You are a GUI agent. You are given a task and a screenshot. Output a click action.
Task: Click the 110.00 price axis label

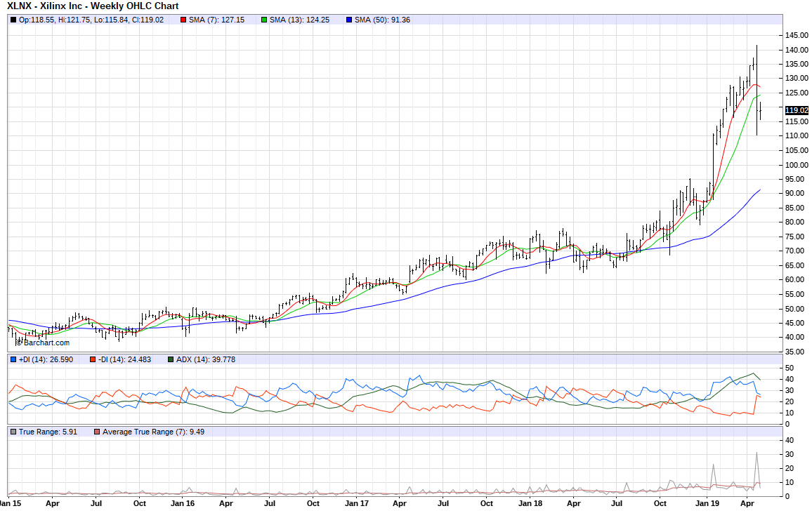tap(797, 136)
